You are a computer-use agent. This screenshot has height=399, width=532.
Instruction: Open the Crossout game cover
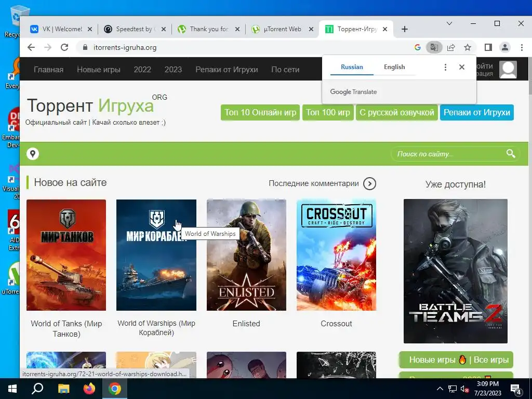click(x=336, y=255)
